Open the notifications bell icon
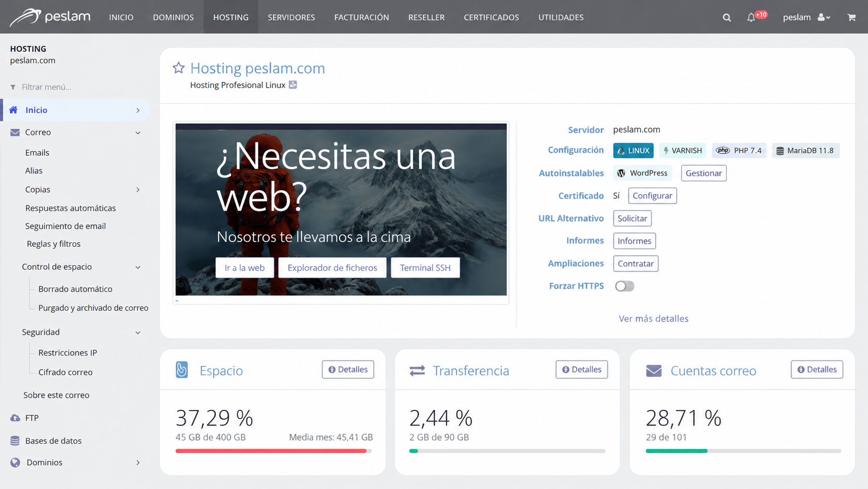 tap(751, 18)
